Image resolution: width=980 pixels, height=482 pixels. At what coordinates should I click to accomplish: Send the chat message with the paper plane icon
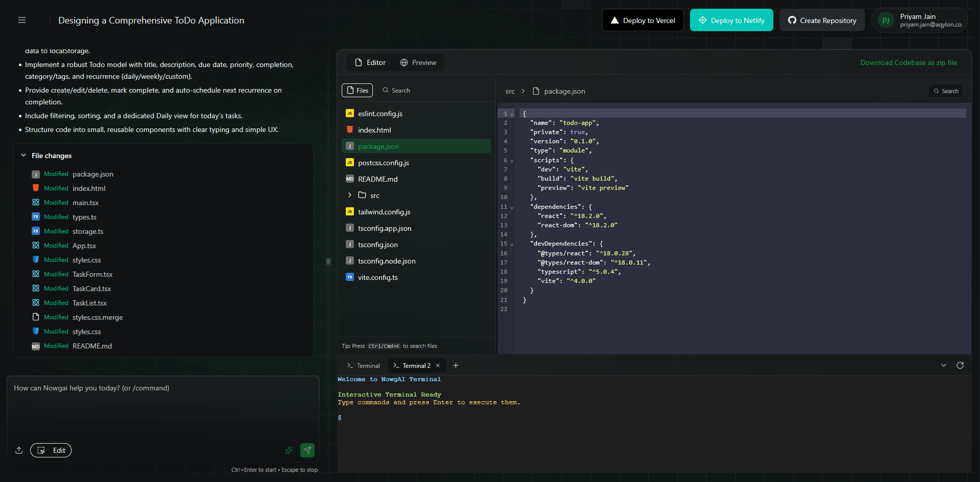[x=307, y=450]
